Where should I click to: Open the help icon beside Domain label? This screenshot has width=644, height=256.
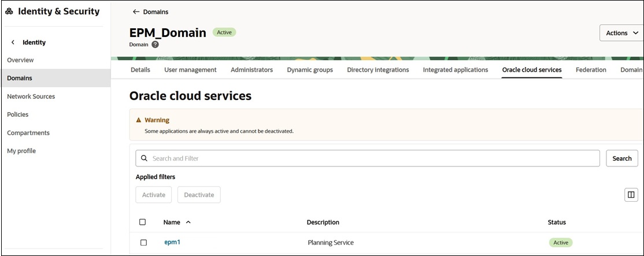pos(155,44)
